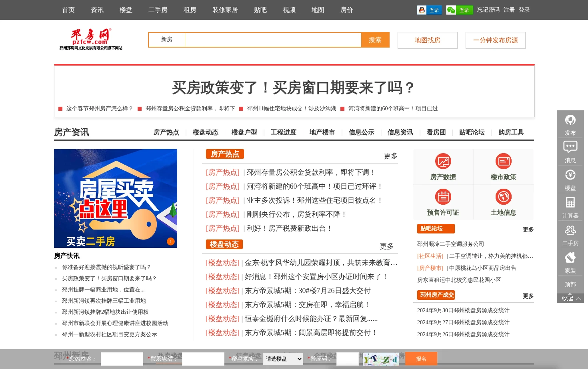Open 装修家居 in top navigation
The width and height of the screenshot is (588, 369).
[225, 10]
